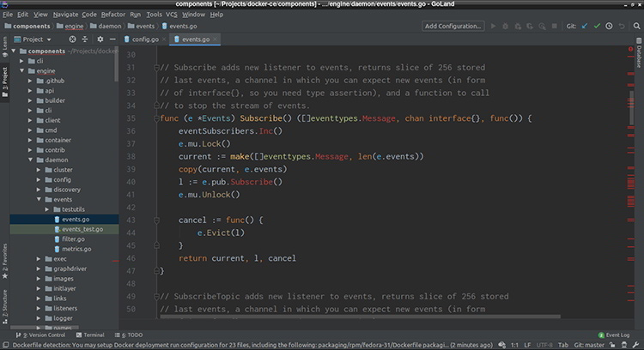Screen dimensions: 644x350
Task: Open the Terminal tool window
Action: 93,335
